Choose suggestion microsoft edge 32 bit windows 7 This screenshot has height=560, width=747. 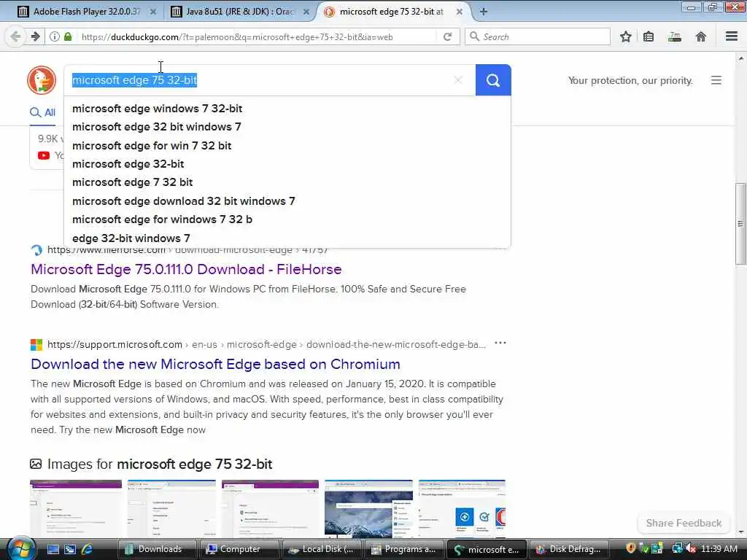tap(287, 127)
